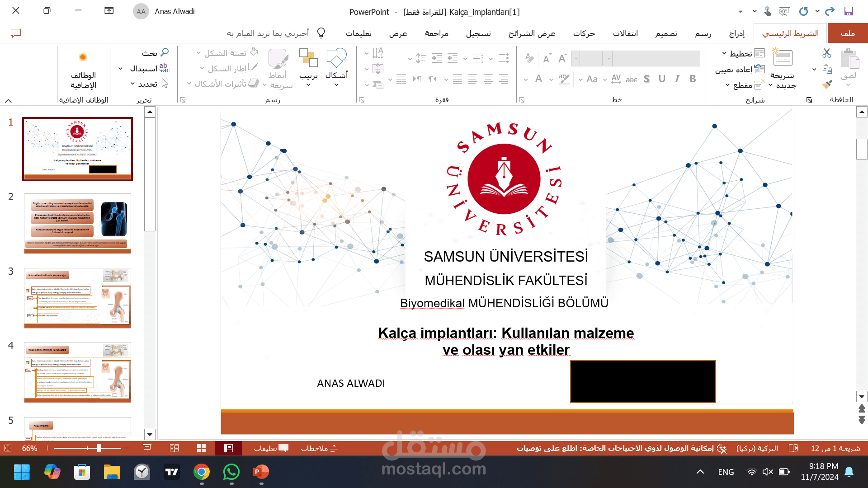Click the Comments (تعليقات) status bar button
Viewport: 868px width, 488px height.
click(271, 448)
